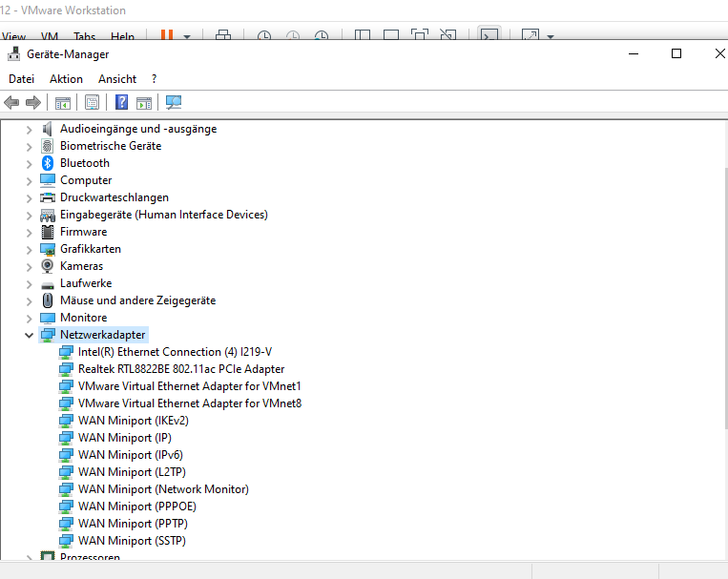Maximize the Geräte-Manager window
728x579 pixels.
676,53
